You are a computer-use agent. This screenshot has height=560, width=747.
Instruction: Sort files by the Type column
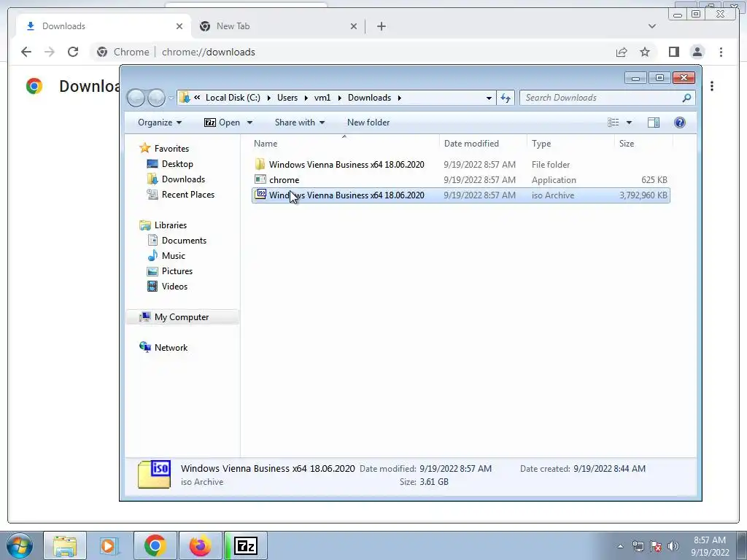tap(570, 144)
